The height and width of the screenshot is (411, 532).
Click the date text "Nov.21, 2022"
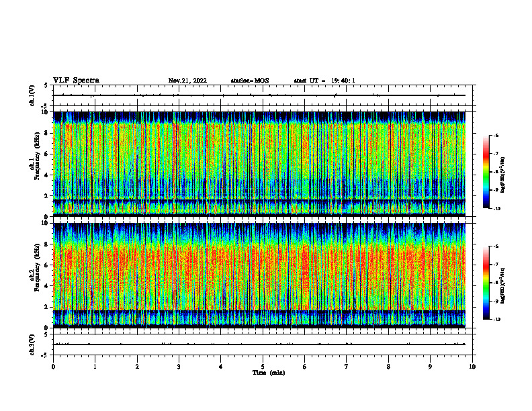pyautogui.click(x=187, y=81)
